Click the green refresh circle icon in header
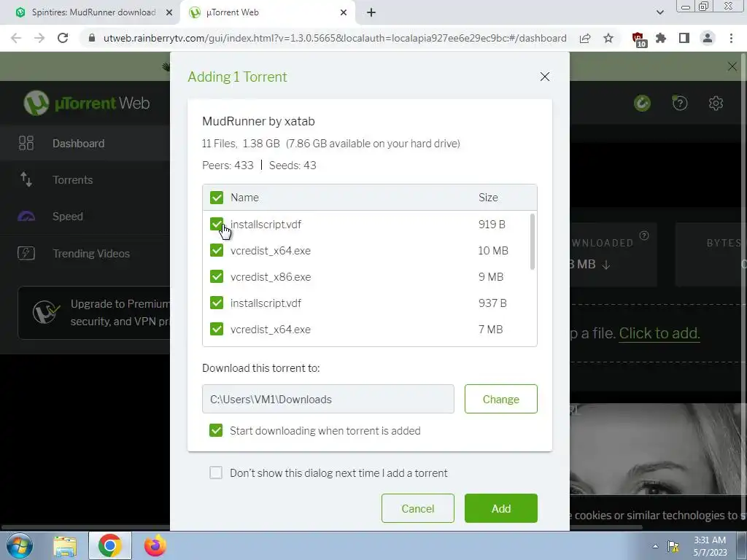Image resolution: width=747 pixels, height=560 pixels. click(x=642, y=103)
